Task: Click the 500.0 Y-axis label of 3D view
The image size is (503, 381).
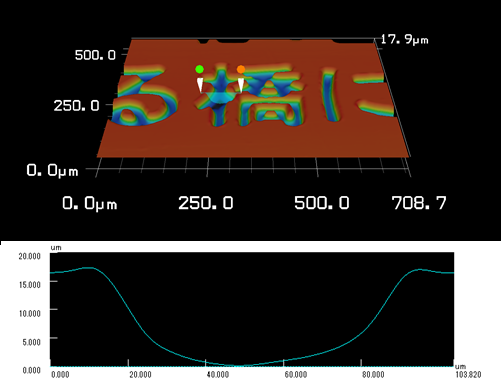Action: tap(95, 55)
